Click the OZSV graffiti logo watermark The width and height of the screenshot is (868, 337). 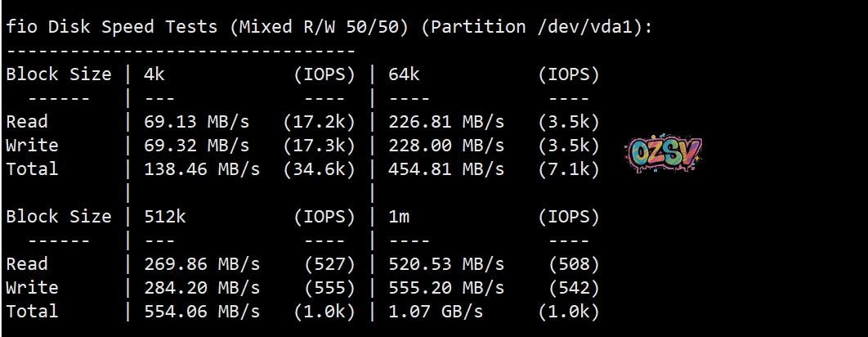tap(664, 154)
